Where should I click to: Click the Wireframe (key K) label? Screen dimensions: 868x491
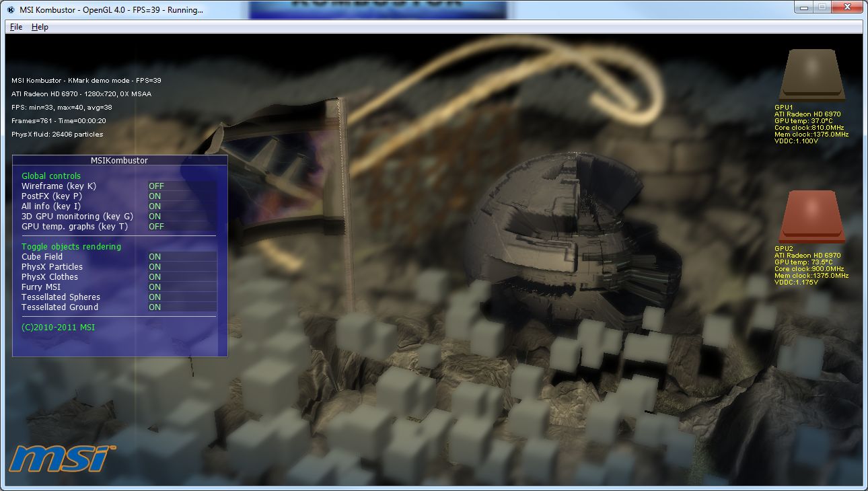coord(59,186)
